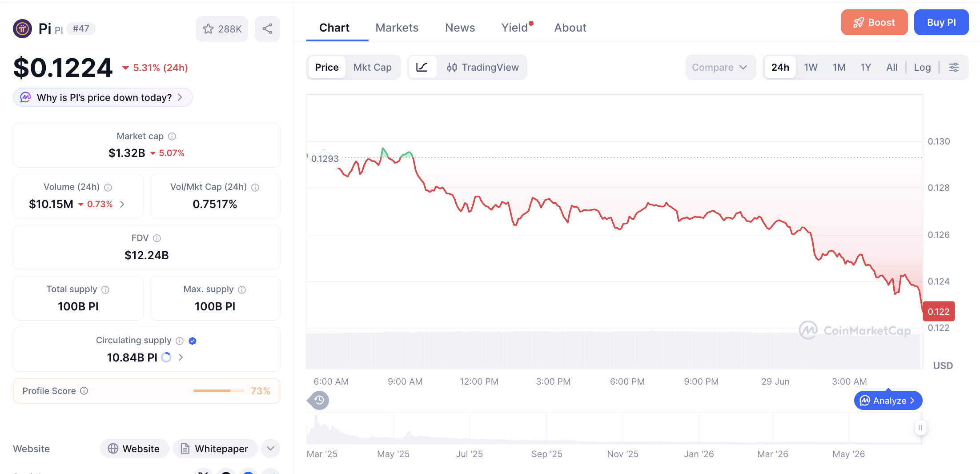Expand more website links chevron

pos(271,448)
